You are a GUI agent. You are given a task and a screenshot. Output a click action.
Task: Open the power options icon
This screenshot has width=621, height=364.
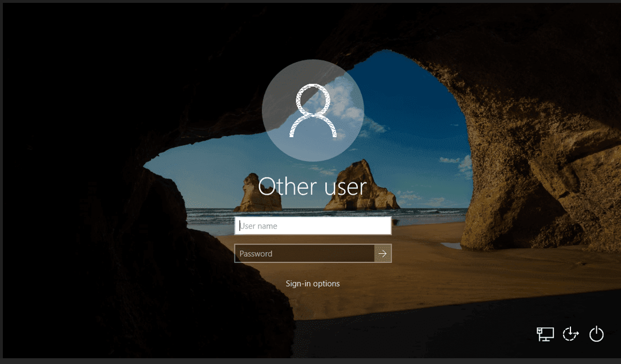click(596, 334)
